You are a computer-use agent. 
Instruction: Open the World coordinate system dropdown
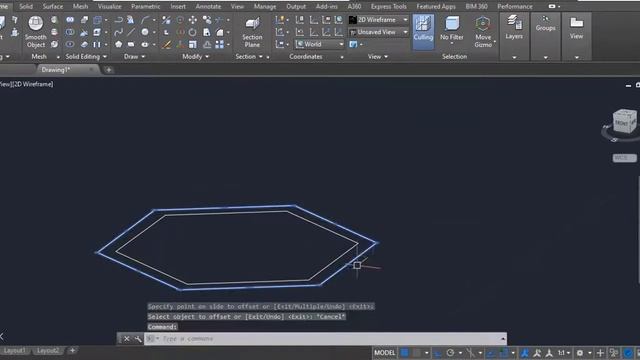click(320, 44)
